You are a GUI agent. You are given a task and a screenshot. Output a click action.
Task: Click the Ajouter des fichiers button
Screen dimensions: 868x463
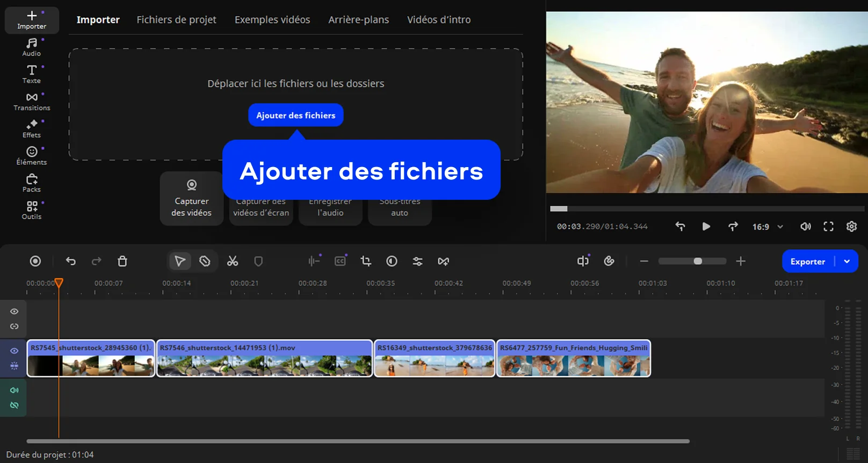point(295,115)
